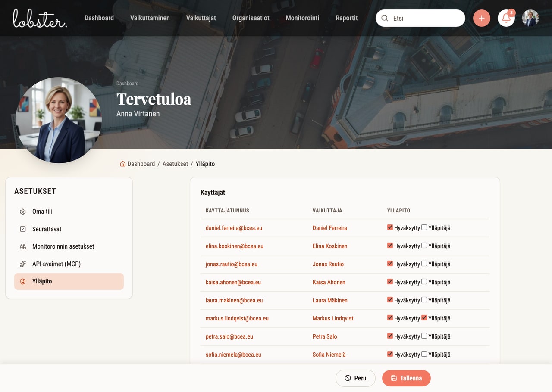The width and height of the screenshot is (552, 392).
Task: Toggle Hyväksytty for Sofia Niemelä
Action: point(390,354)
